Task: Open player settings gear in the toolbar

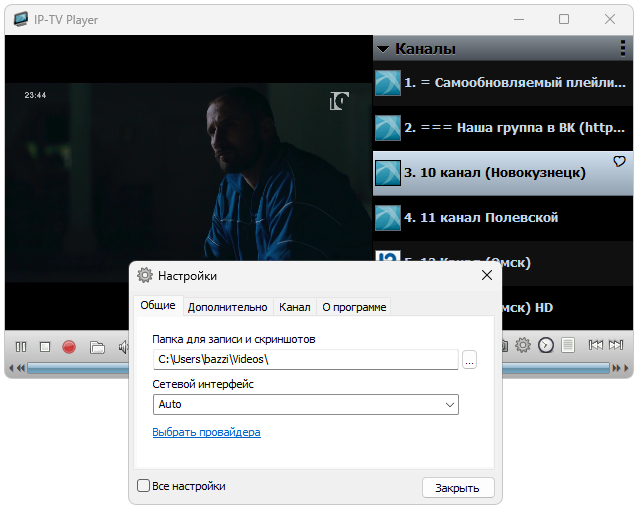Action: [522, 345]
